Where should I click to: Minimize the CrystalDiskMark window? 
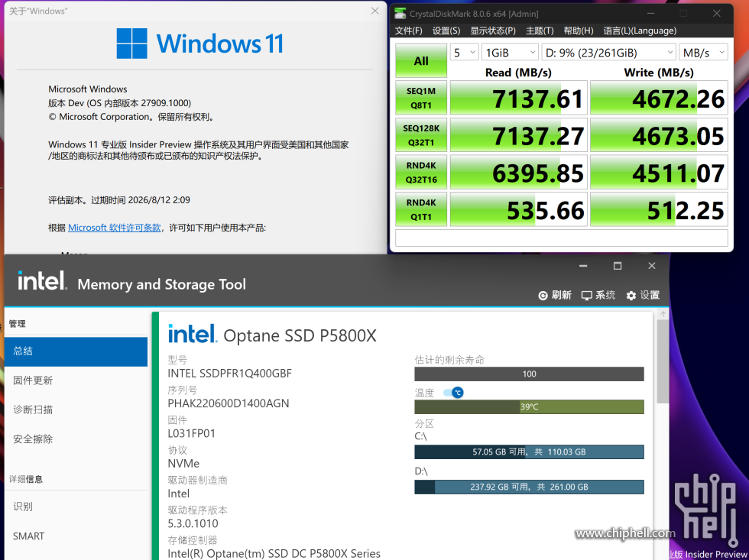pos(651,13)
